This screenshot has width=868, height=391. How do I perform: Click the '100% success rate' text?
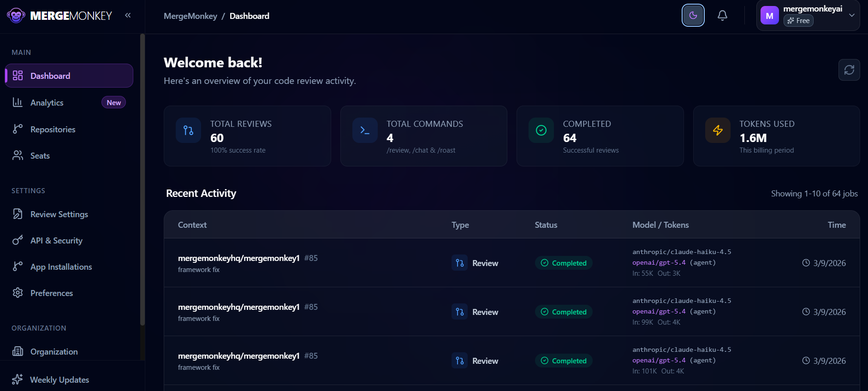click(x=238, y=150)
